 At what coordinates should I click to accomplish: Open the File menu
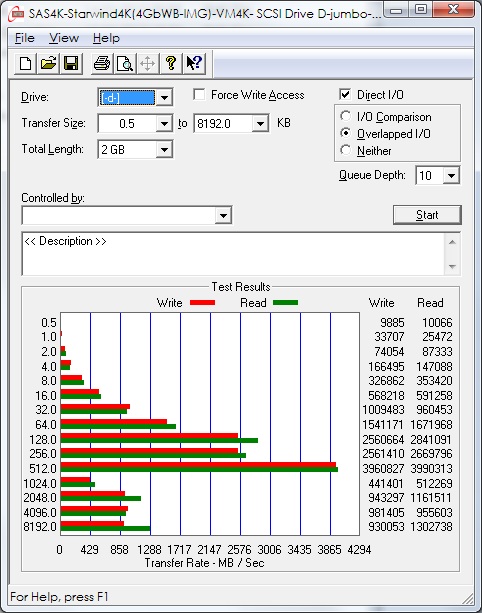point(25,38)
